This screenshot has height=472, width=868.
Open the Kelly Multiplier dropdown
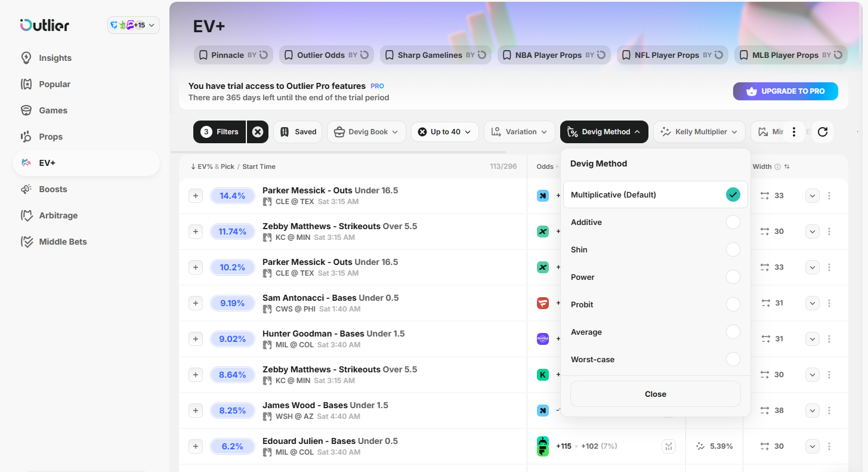pyautogui.click(x=699, y=132)
